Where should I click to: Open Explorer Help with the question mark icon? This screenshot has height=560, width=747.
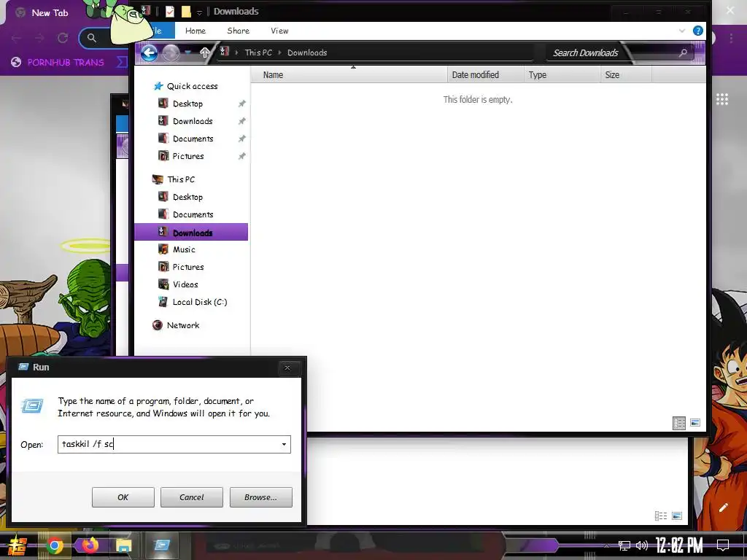pos(698,31)
